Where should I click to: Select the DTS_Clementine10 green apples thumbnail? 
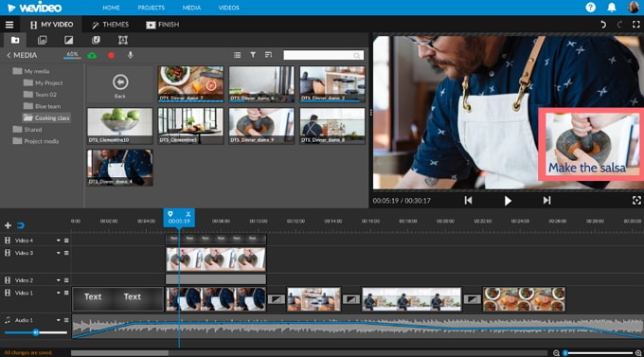point(120,126)
